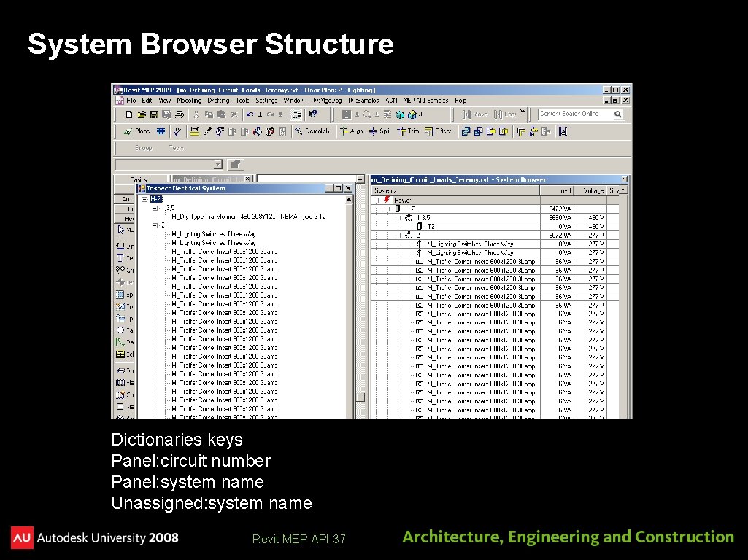The width and height of the screenshot is (748, 560).
Task: Open the Drafting menu
Action: pos(218,101)
